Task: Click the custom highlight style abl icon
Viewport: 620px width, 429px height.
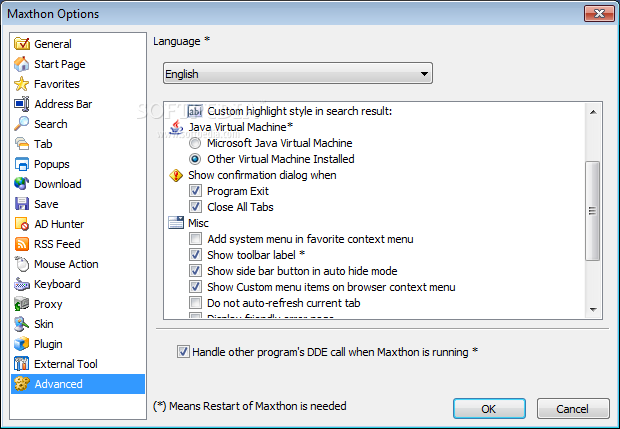Action: [195, 111]
